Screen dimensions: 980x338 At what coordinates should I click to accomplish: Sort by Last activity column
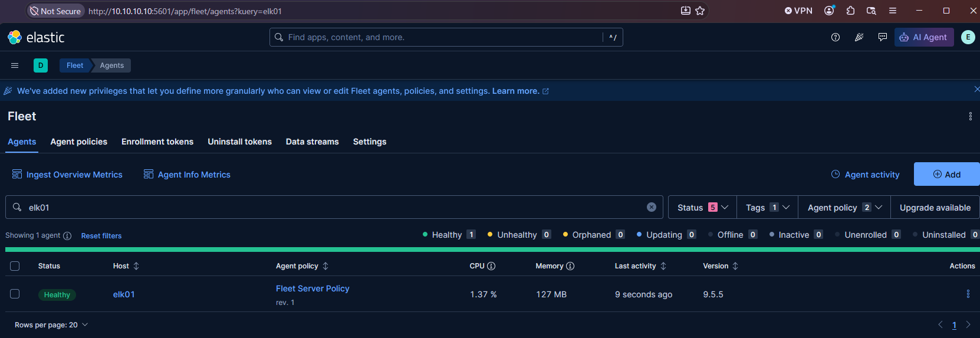640,266
